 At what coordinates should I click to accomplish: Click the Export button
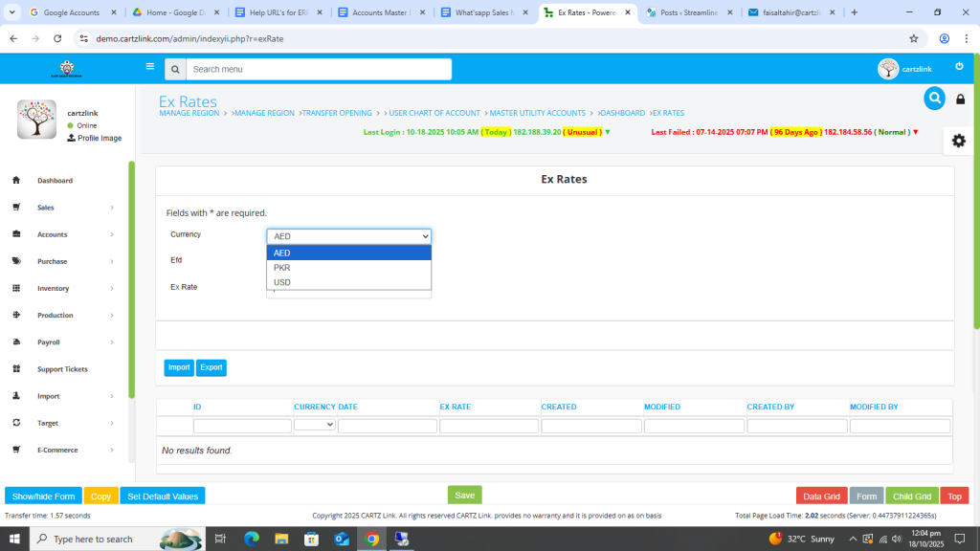212,367
